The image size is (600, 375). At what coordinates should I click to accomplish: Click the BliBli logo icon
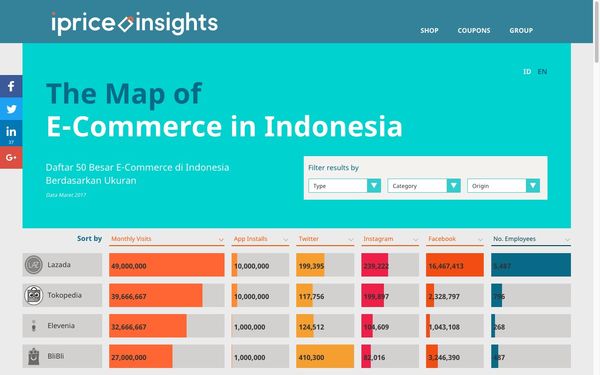(x=34, y=356)
